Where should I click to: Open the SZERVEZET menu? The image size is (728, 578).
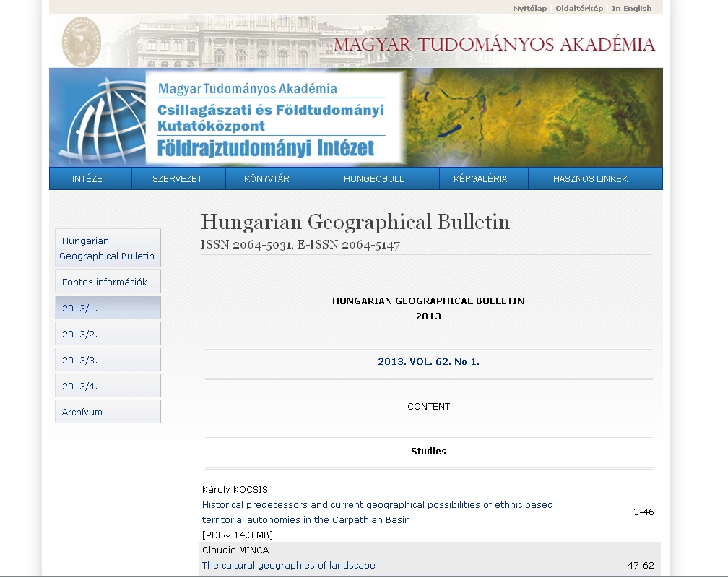point(178,179)
